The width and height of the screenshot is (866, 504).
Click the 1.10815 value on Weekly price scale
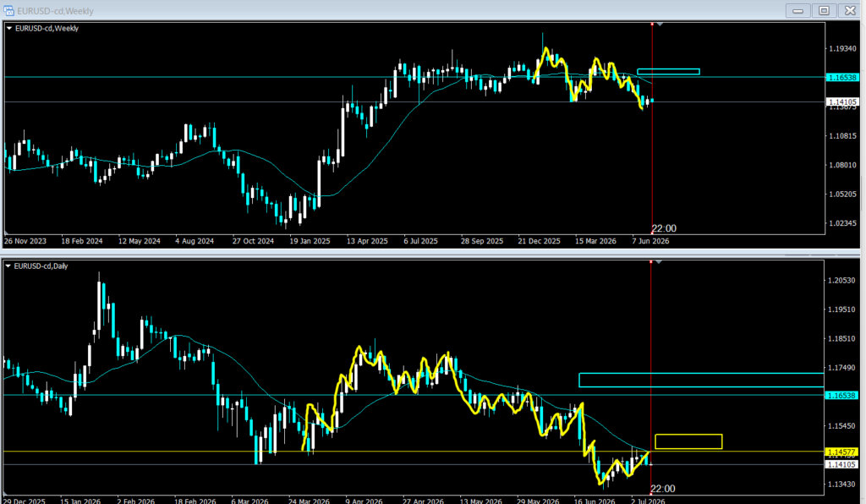pyautogui.click(x=842, y=136)
